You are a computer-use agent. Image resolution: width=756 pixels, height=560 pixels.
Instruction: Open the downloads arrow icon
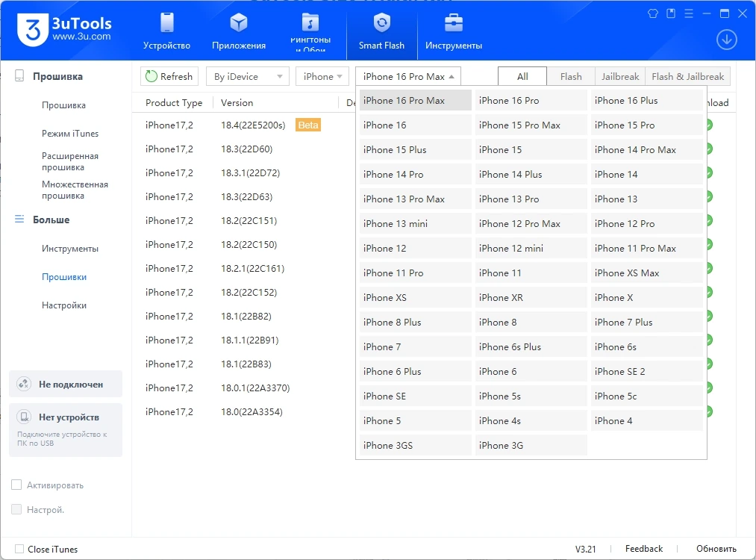coord(727,40)
